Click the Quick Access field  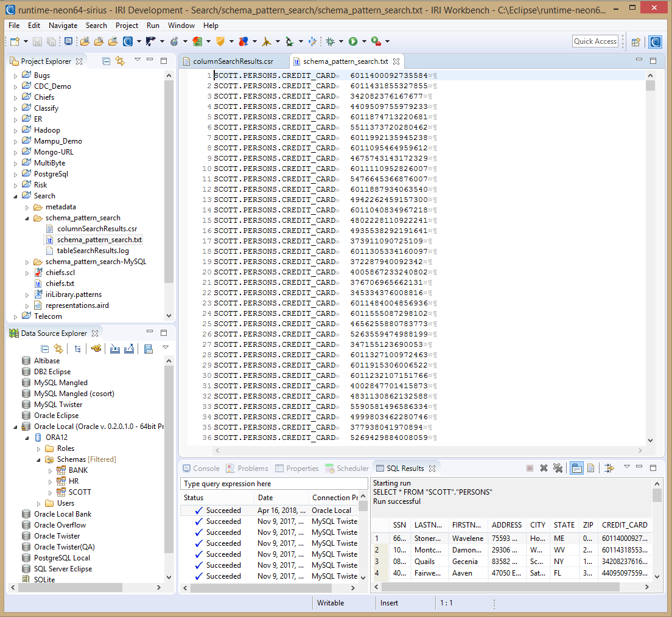(595, 41)
